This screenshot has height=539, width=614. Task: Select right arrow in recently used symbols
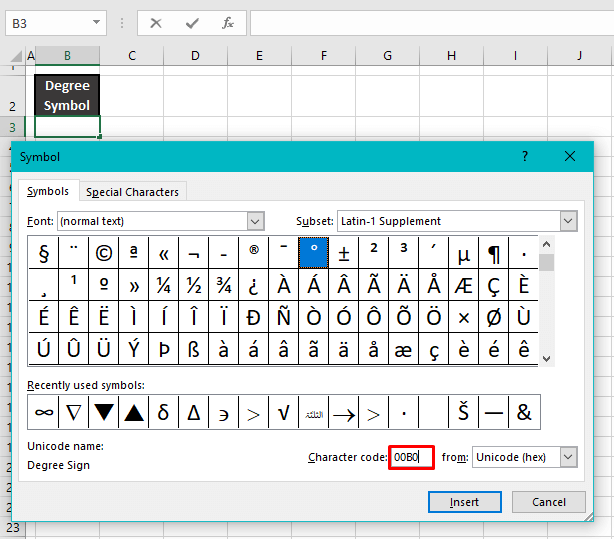(344, 411)
